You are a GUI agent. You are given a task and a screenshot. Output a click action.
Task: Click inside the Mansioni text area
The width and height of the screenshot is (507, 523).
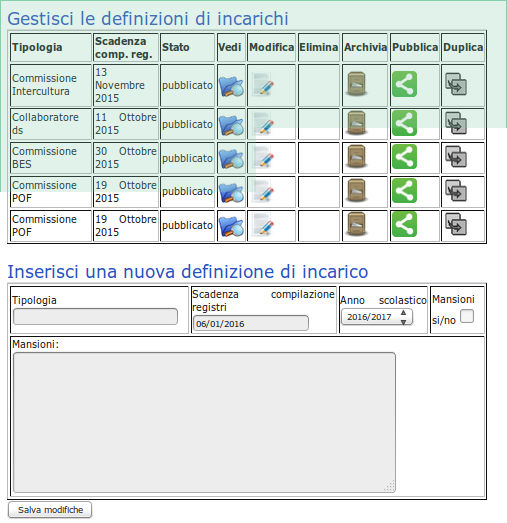(204, 422)
